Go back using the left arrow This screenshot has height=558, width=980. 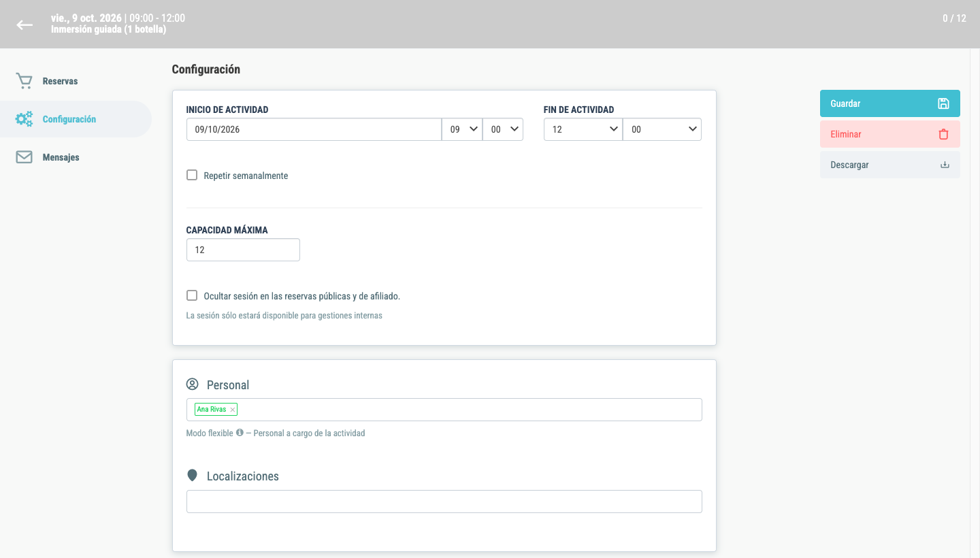[24, 24]
